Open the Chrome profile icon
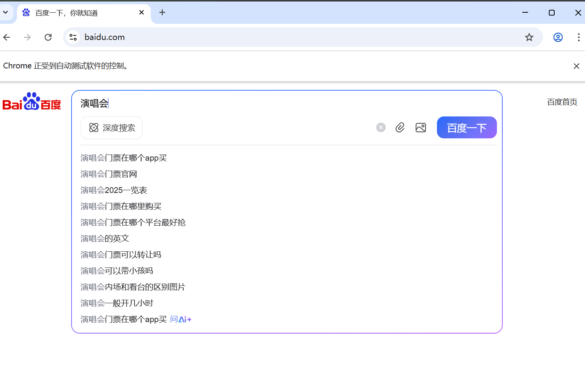The width and height of the screenshot is (585, 392). pos(558,37)
